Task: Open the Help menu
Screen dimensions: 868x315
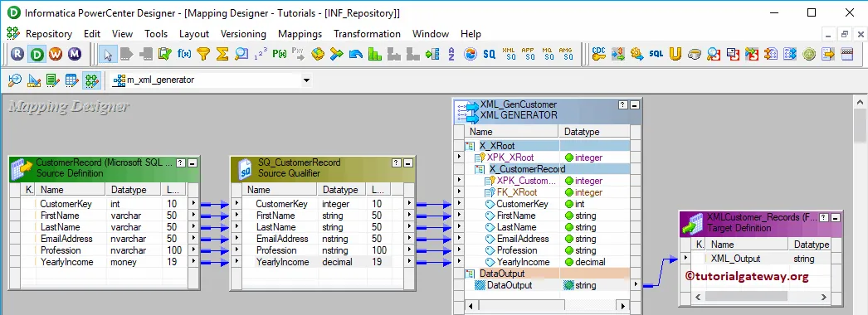Action: [x=471, y=34]
